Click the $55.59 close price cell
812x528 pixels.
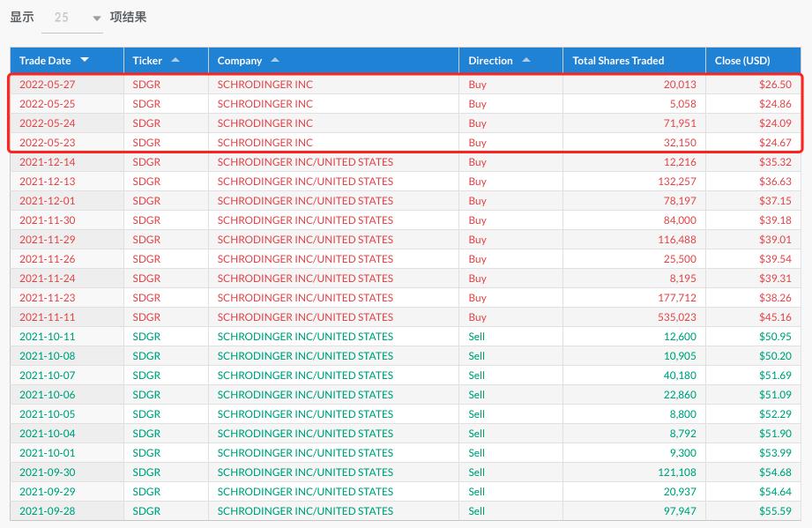pyautogui.click(x=774, y=511)
